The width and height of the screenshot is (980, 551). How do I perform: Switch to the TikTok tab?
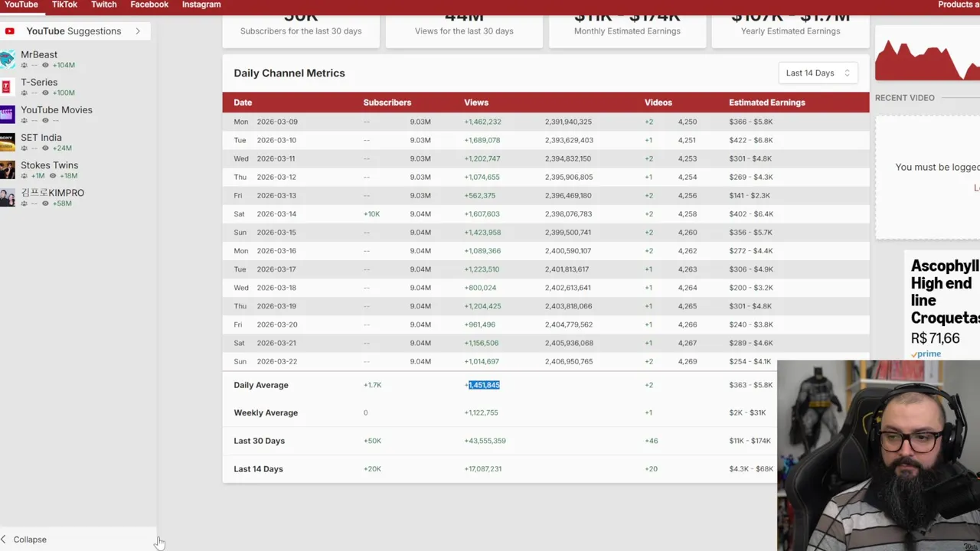pos(64,5)
